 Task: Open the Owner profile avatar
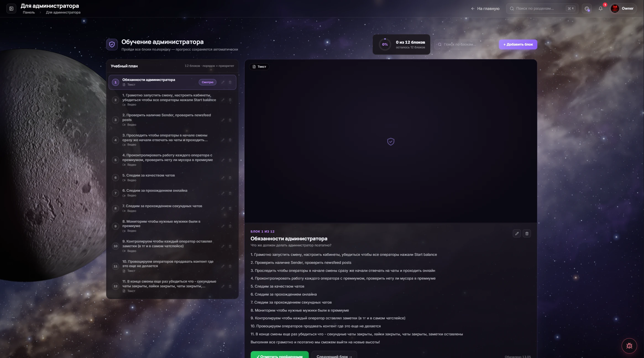[x=615, y=9]
